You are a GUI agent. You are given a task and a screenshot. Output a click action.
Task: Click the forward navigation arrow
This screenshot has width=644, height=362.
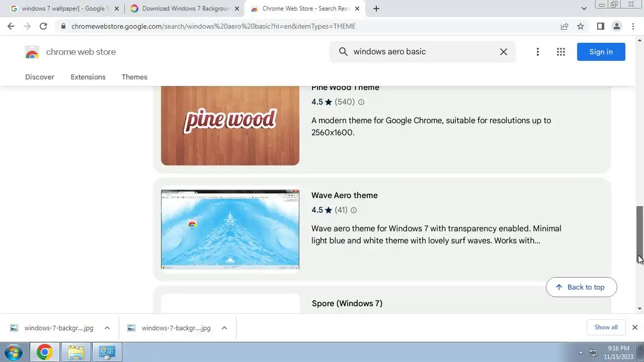[x=27, y=26]
